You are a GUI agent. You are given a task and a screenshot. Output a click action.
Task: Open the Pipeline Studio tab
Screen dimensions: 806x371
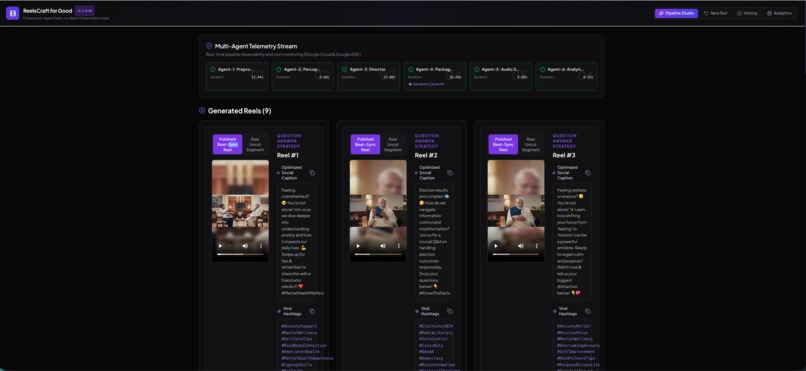point(676,13)
